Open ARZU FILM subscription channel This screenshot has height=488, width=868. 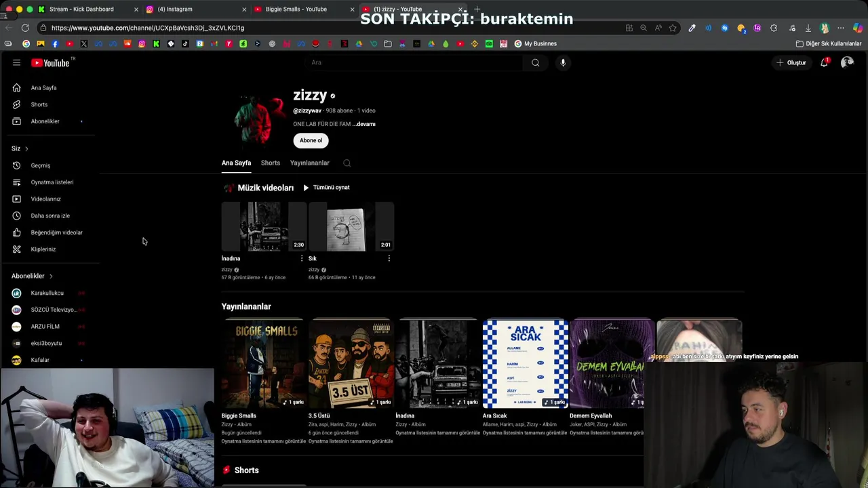coord(45,327)
